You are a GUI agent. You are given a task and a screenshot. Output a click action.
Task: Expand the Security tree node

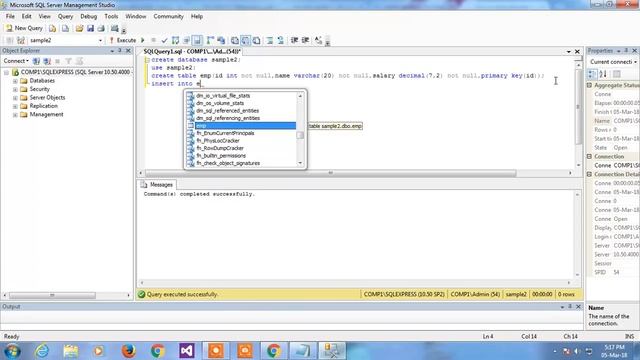[x=15, y=89]
